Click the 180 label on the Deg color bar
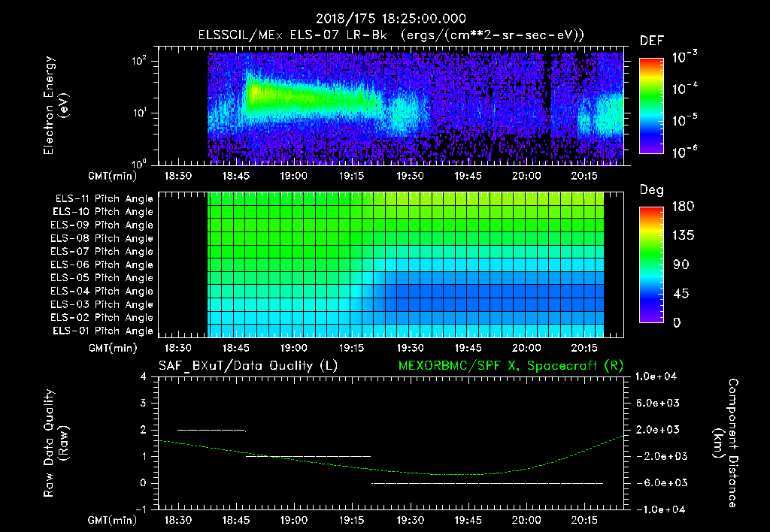The width and height of the screenshot is (770, 532). tap(683, 206)
